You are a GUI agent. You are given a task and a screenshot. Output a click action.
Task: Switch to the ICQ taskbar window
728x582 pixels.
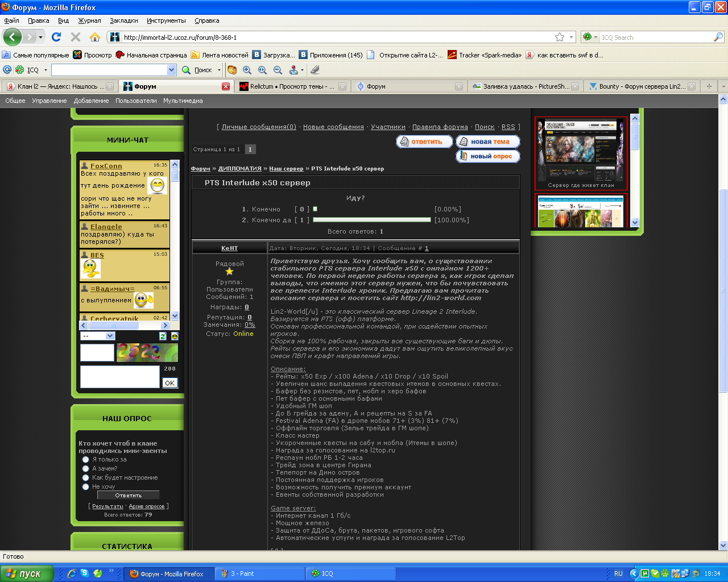pos(351,573)
